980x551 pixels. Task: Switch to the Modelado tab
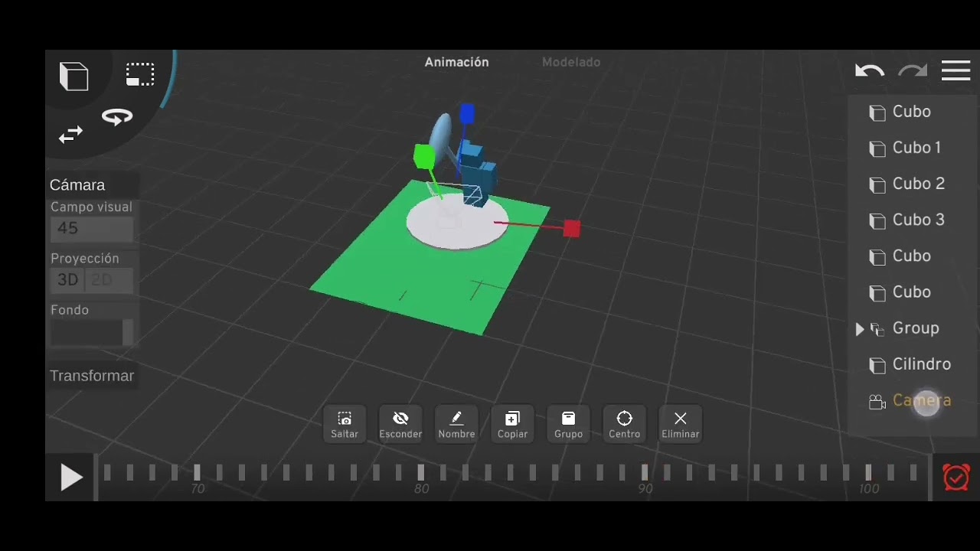[x=571, y=62]
